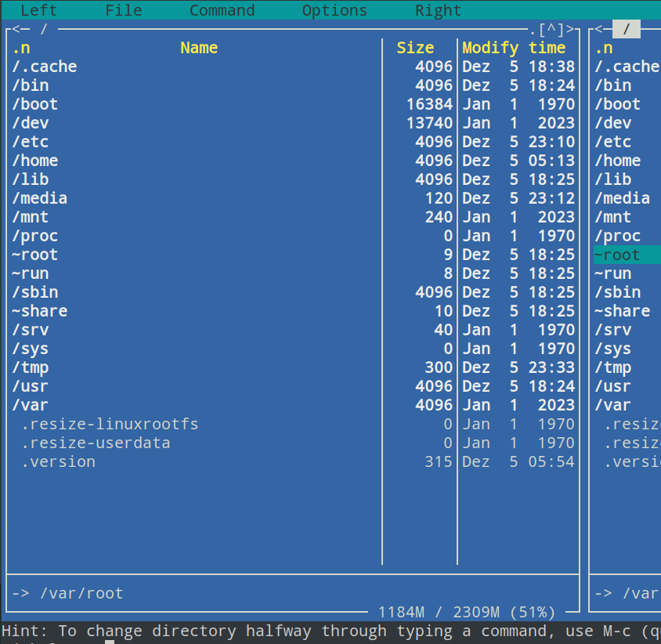Select the .version file in left panel
Image resolution: width=661 pixels, height=644 pixels.
point(58,461)
